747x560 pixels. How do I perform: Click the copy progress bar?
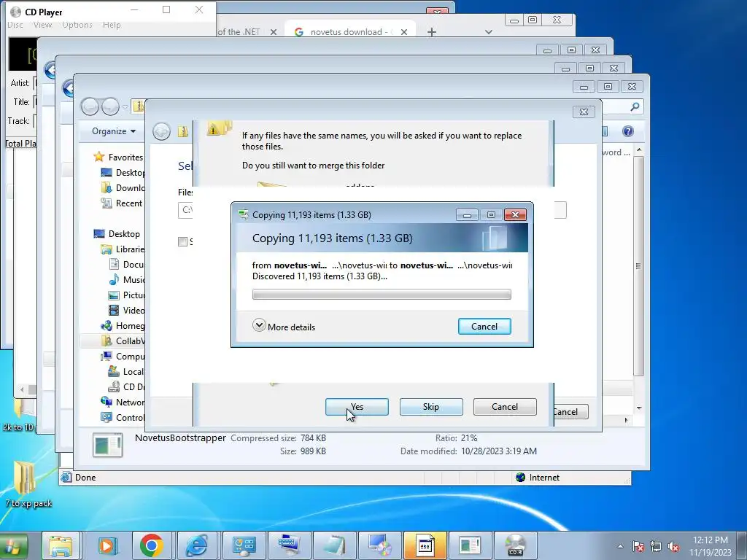pyautogui.click(x=382, y=295)
